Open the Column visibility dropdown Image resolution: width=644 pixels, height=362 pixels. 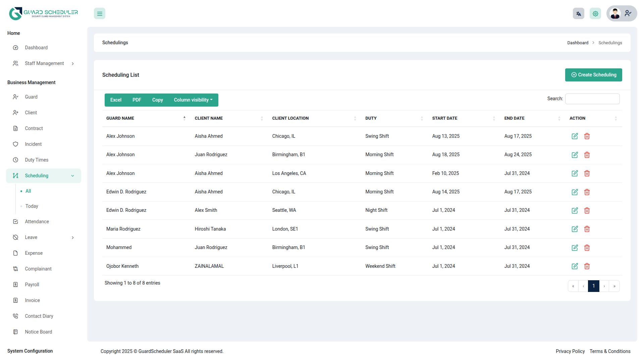pyautogui.click(x=193, y=100)
